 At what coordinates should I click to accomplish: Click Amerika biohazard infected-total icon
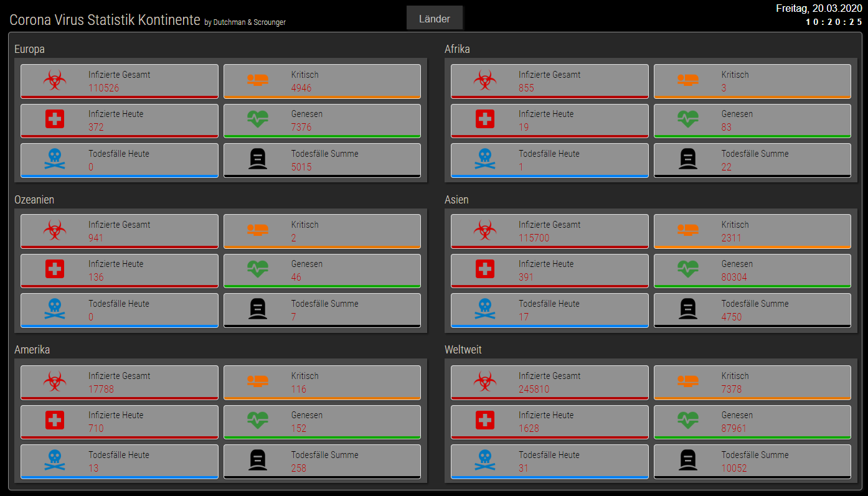[x=55, y=381]
